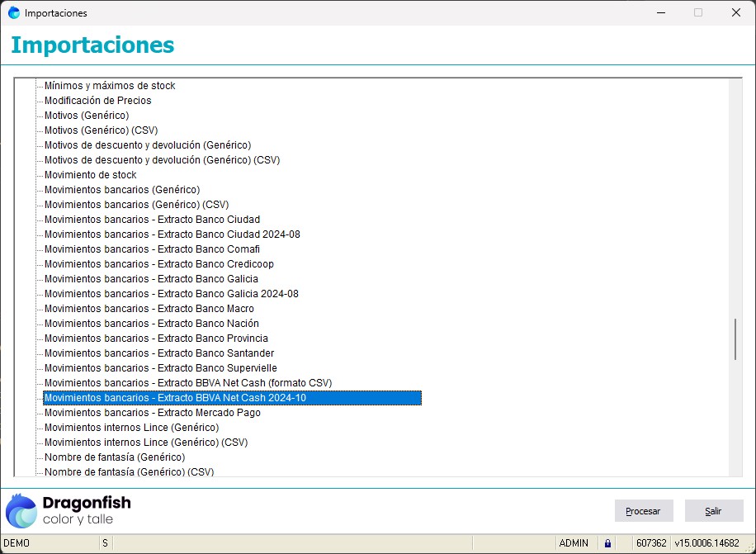Select 'Mínimos y máximos de stock' item
Image resolution: width=756 pixels, height=554 pixels.
[110, 86]
